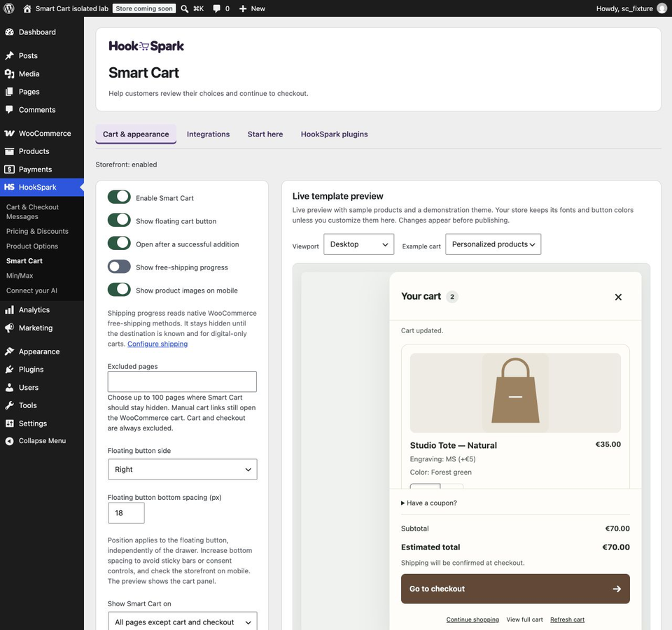Click the plus New icon
Viewport: 672px width, 630px height.
(x=243, y=8)
